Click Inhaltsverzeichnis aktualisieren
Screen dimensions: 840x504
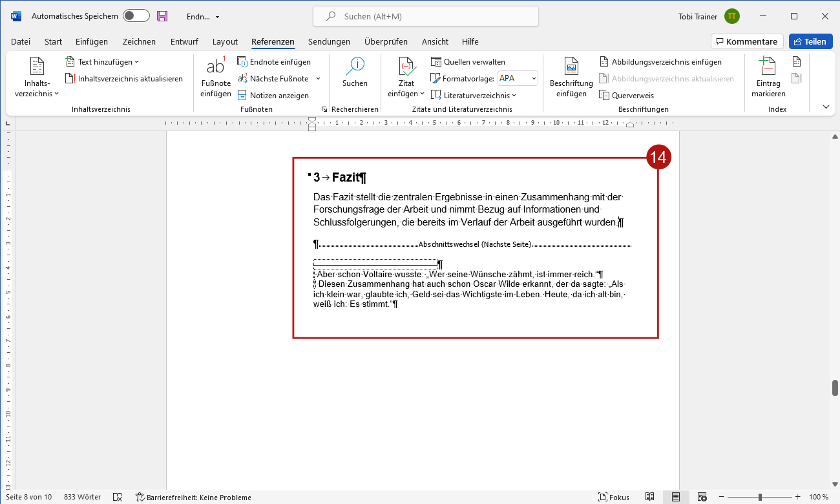click(x=124, y=79)
